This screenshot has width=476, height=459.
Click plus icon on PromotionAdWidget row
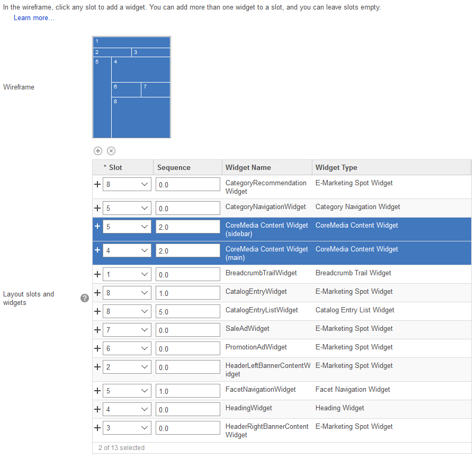(x=97, y=348)
